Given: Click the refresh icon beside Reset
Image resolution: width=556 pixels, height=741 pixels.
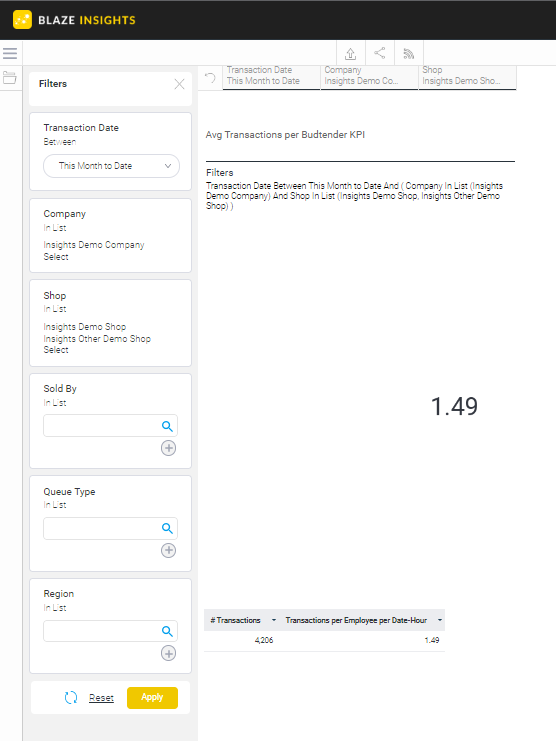Looking at the screenshot, I should pos(71,698).
